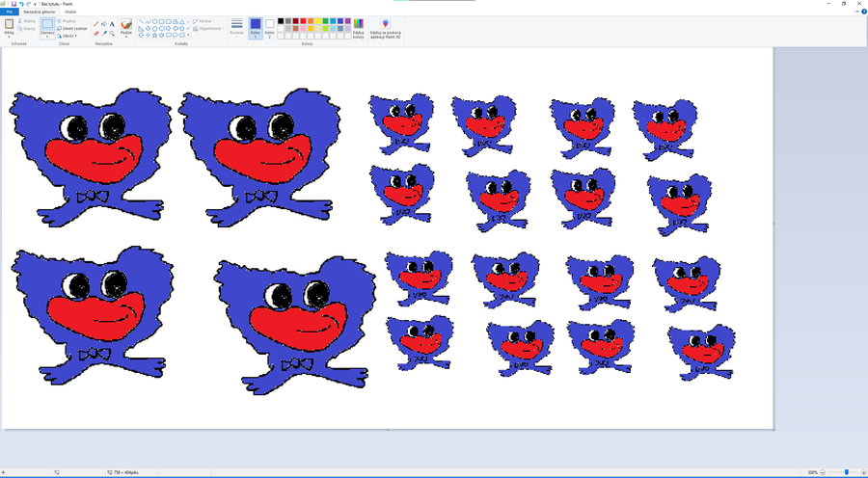Image resolution: width=868 pixels, height=478 pixels.
Task: Switch to the Widok tab
Action: pyautogui.click(x=70, y=12)
